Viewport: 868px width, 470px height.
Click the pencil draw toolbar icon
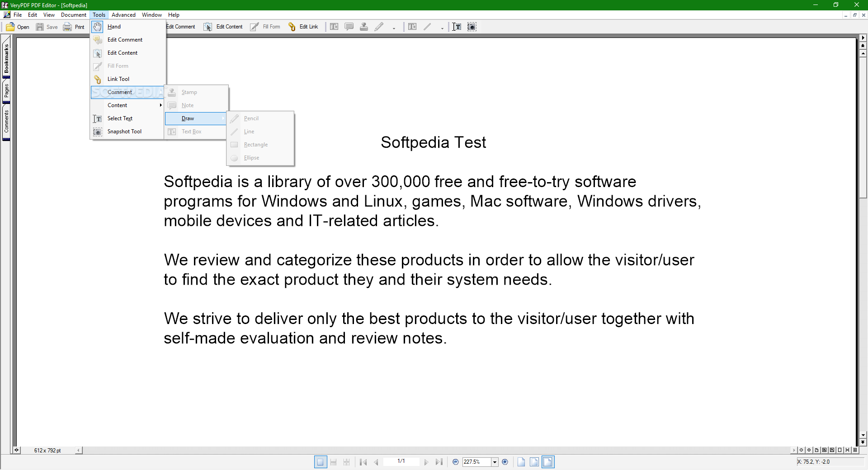pos(379,27)
